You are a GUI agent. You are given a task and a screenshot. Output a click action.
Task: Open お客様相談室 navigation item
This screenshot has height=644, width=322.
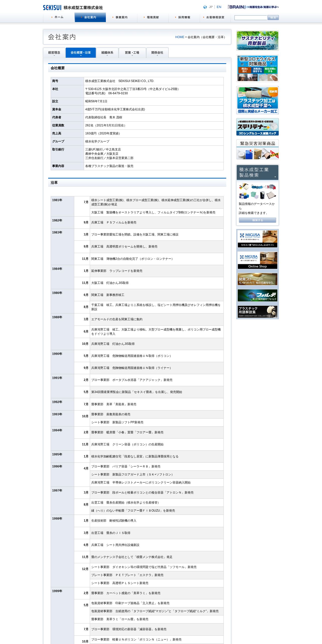click(x=215, y=17)
